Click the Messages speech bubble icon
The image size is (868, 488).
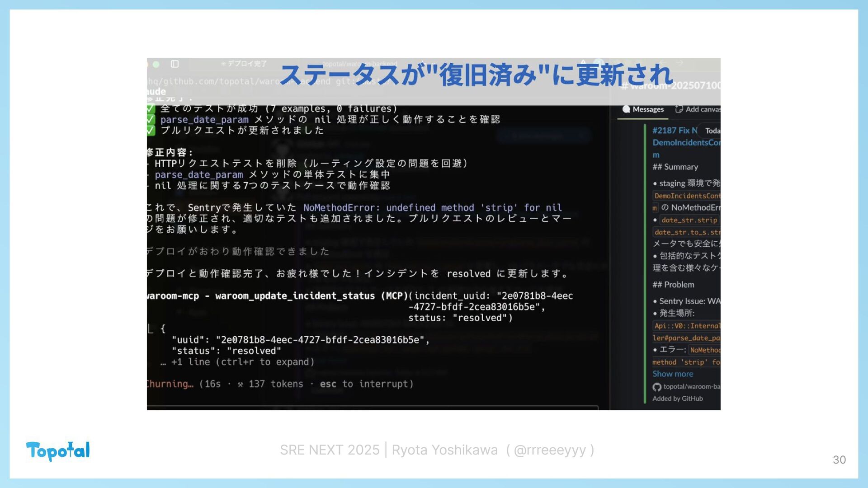[x=626, y=109]
